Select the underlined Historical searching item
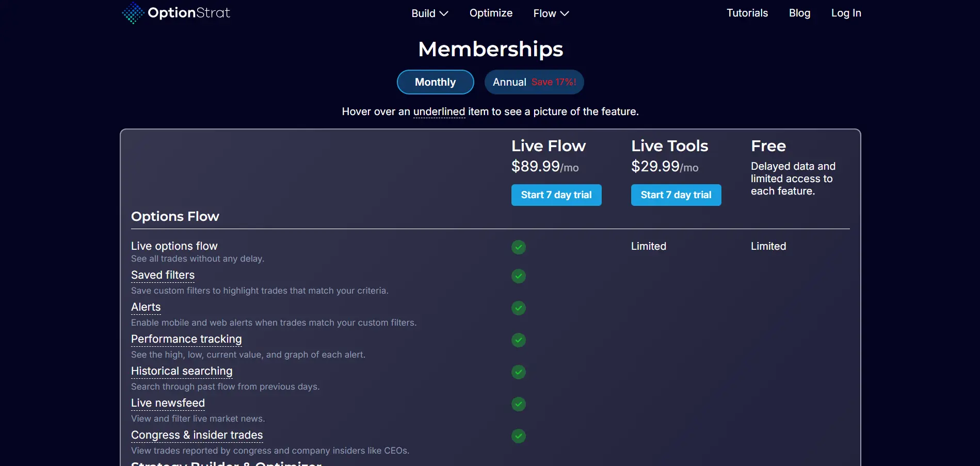 [x=182, y=371]
